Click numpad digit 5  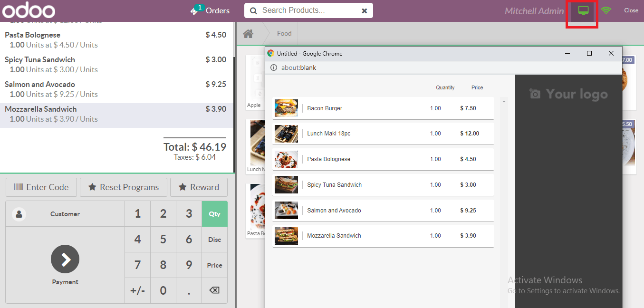pos(163,240)
